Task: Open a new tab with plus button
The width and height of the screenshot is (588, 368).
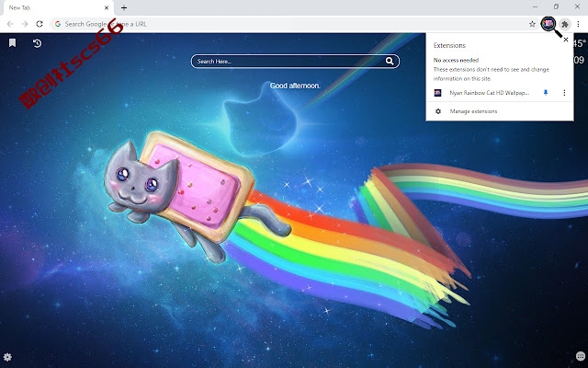Action: coord(124,7)
